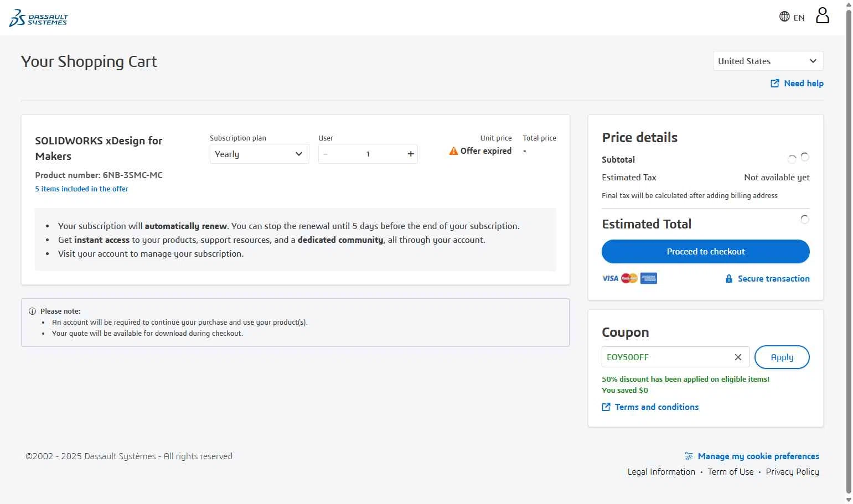Click the 50% discount applied message

point(685,380)
